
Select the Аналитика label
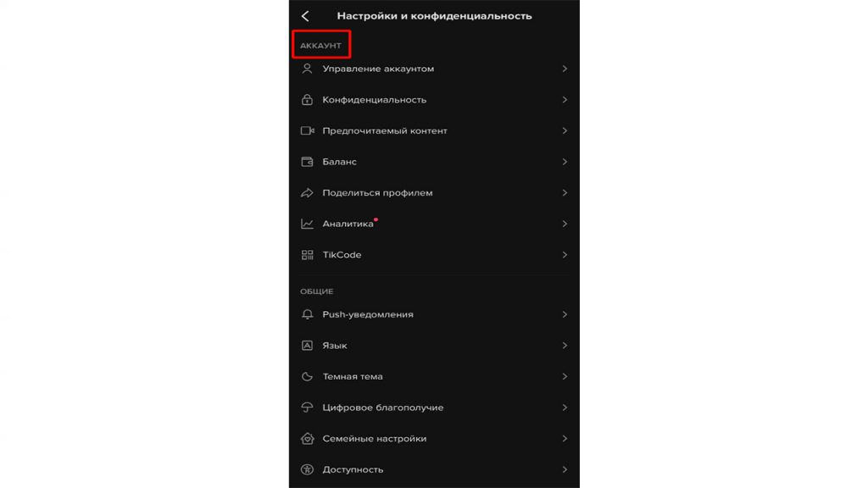click(348, 224)
